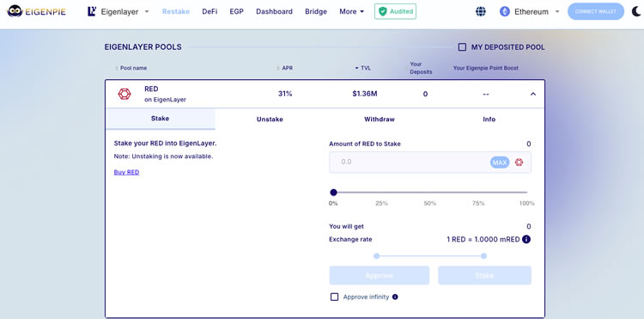Toggle dark mode moon icon
Viewport: 644px width, 319px height.
coord(636,11)
